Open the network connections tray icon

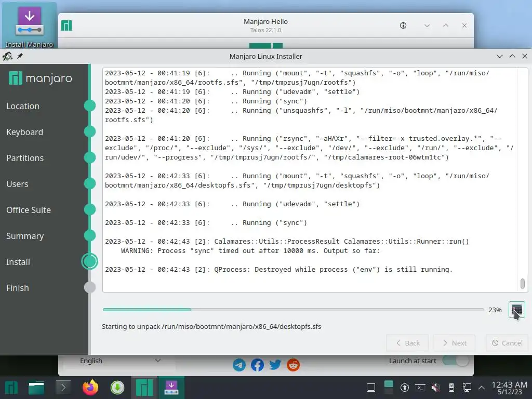tap(467, 388)
